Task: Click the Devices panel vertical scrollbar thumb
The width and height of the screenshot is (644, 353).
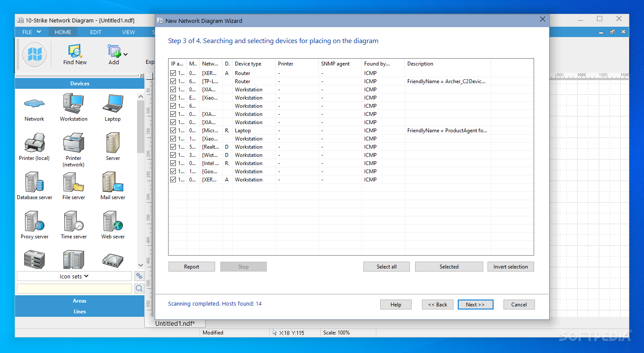Action: click(141, 126)
